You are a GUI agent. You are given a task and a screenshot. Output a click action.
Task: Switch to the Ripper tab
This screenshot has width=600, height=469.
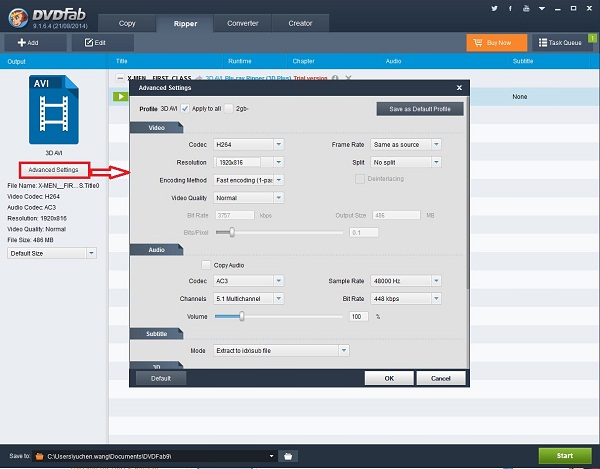185,23
